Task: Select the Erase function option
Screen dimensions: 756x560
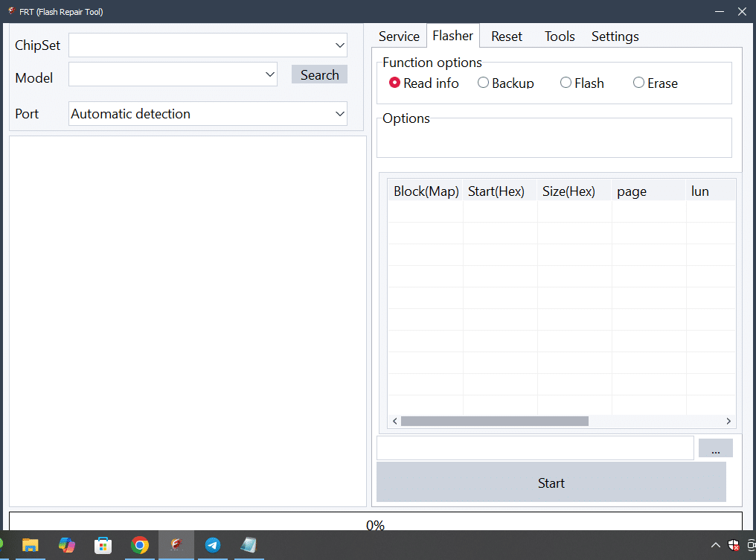Action: [x=638, y=83]
